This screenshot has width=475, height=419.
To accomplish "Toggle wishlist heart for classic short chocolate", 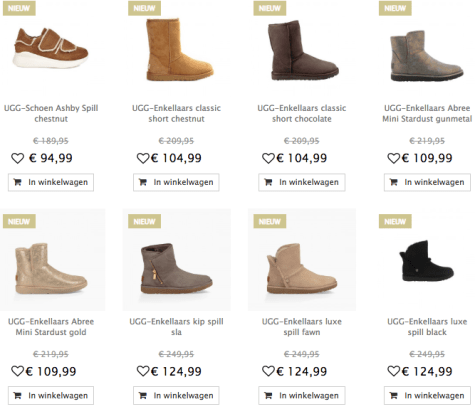I will click(268, 158).
